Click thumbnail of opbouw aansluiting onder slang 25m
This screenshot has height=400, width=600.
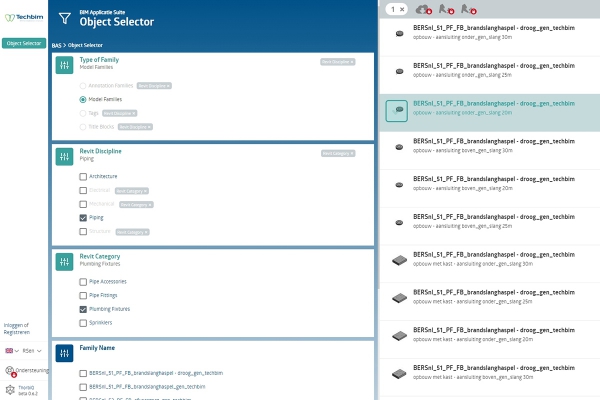399,71
